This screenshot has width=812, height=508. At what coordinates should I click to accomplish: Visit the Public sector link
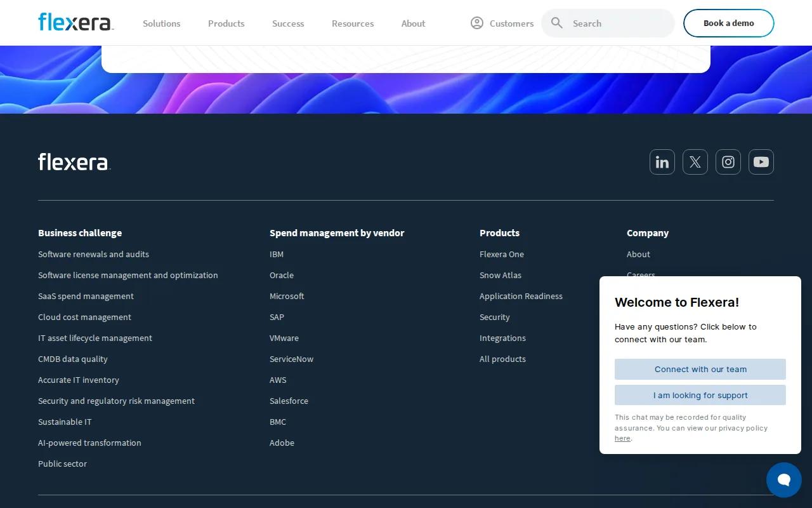point(62,464)
